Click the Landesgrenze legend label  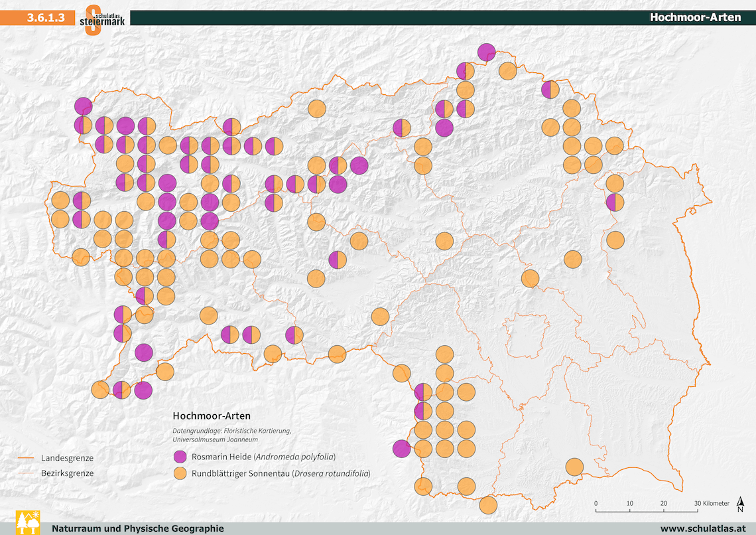click(x=67, y=458)
